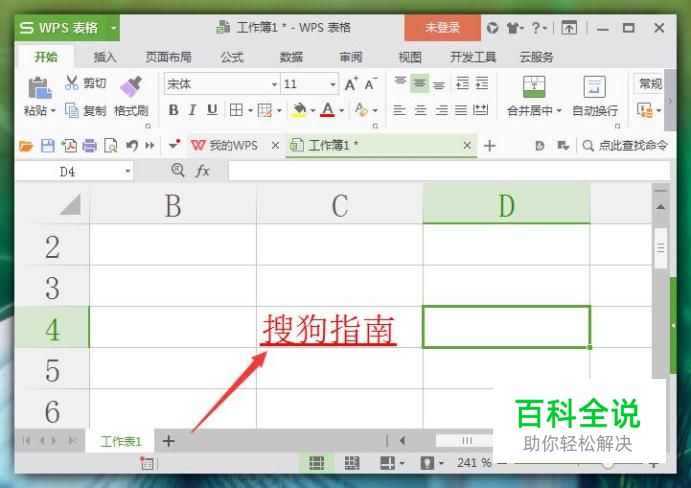
Task: Open the font size 11 dropdown
Action: [333, 84]
